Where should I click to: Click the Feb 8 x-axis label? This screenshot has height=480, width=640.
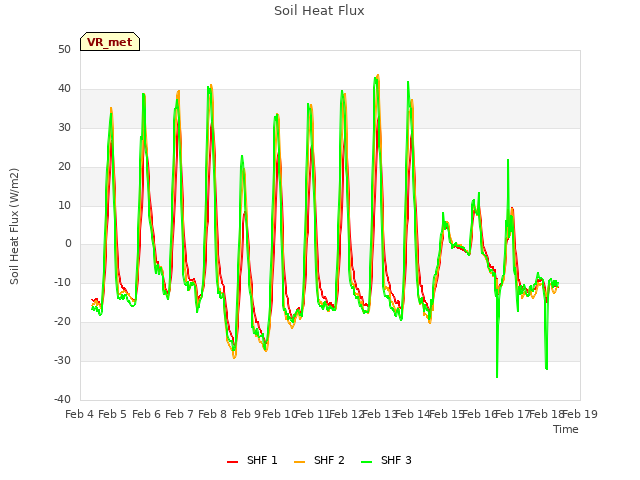[x=212, y=414]
